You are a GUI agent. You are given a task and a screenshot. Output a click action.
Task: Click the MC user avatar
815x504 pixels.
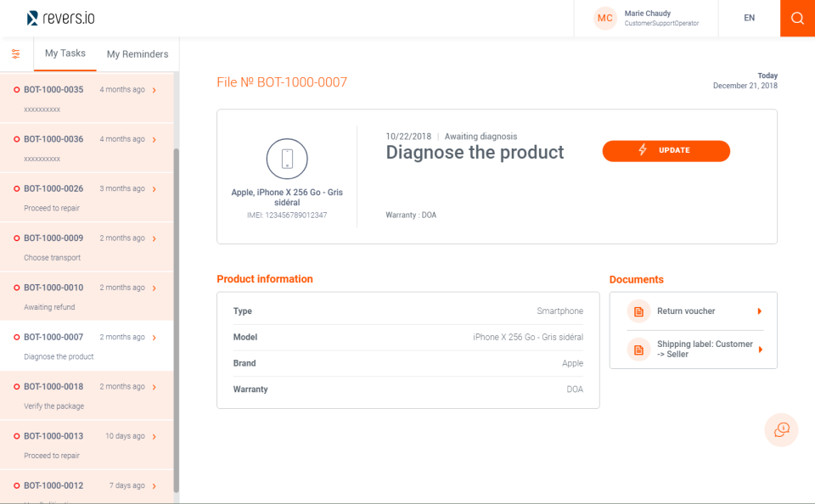point(604,18)
